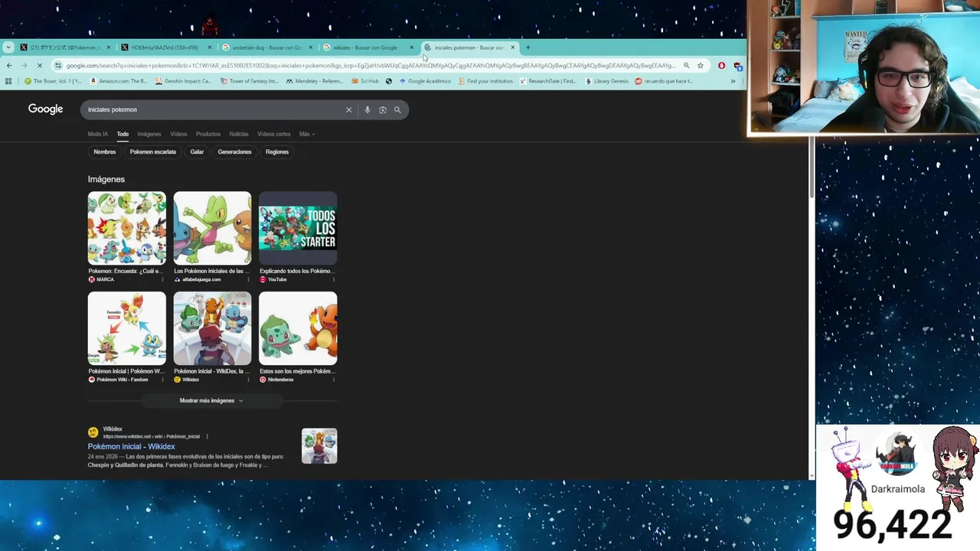Open the Genshin Impact bookmark
Screen dimensions: 980x551
(182, 81)
